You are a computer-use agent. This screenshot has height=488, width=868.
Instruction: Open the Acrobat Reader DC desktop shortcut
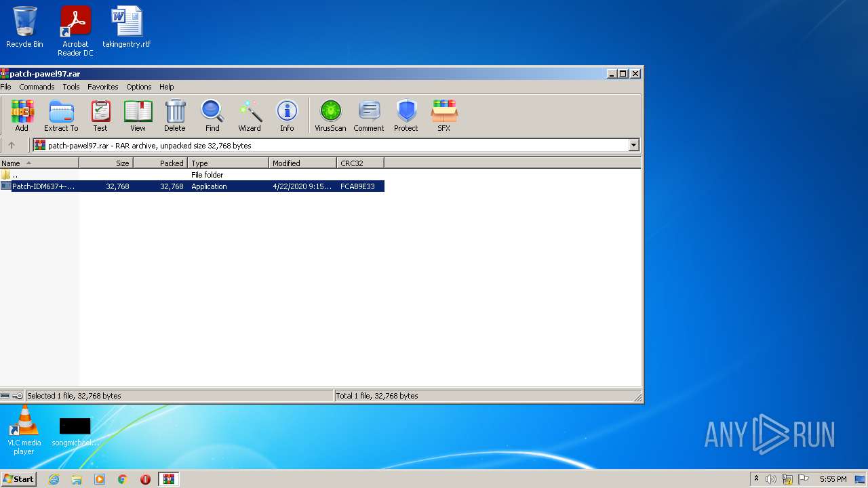(75, 31)
